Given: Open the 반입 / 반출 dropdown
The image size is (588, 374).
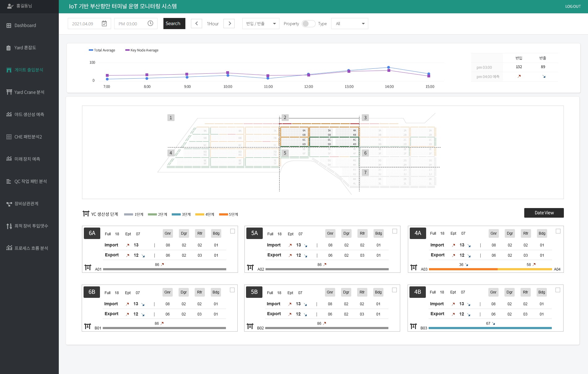Looking at the screenshot, I should [x=261, y=24].
